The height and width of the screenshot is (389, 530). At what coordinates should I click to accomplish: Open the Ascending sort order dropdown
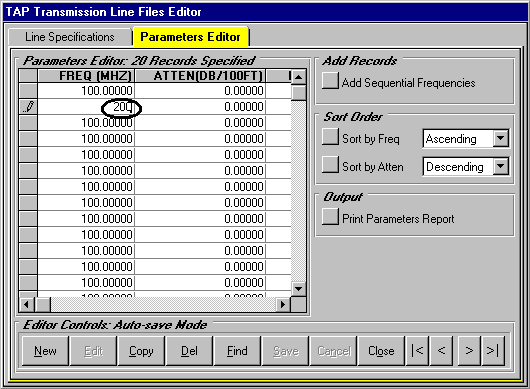[x=501, y=138]
